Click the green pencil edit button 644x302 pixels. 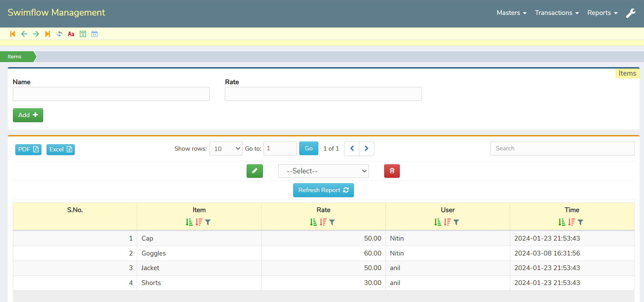[x=254, y=171]
